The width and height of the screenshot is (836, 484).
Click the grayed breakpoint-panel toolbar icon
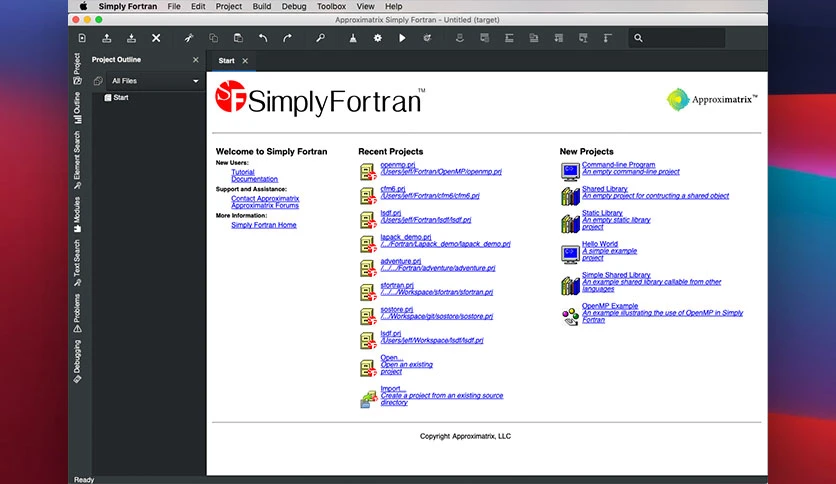click(x=484, y=38)
